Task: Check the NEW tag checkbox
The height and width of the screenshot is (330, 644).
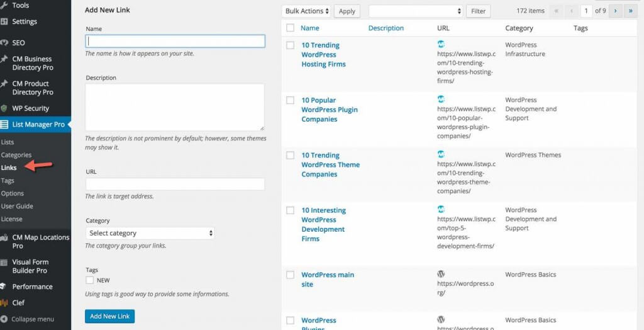Action: (x=90, y=280)
